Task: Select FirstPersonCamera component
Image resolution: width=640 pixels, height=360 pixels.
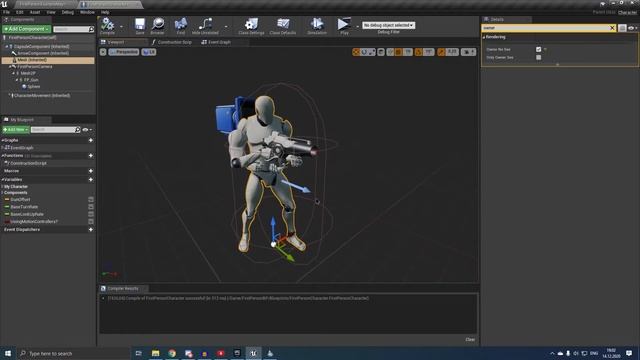Action: coord(35,67)
